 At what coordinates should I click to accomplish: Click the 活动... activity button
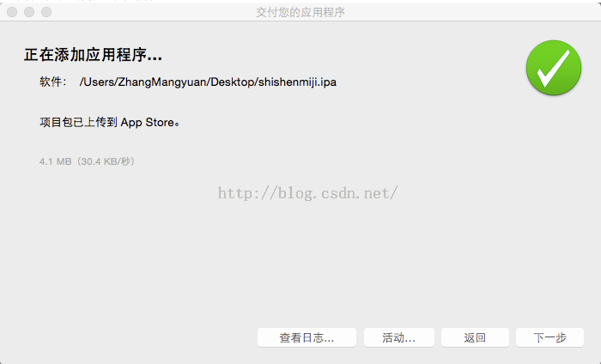398,337
